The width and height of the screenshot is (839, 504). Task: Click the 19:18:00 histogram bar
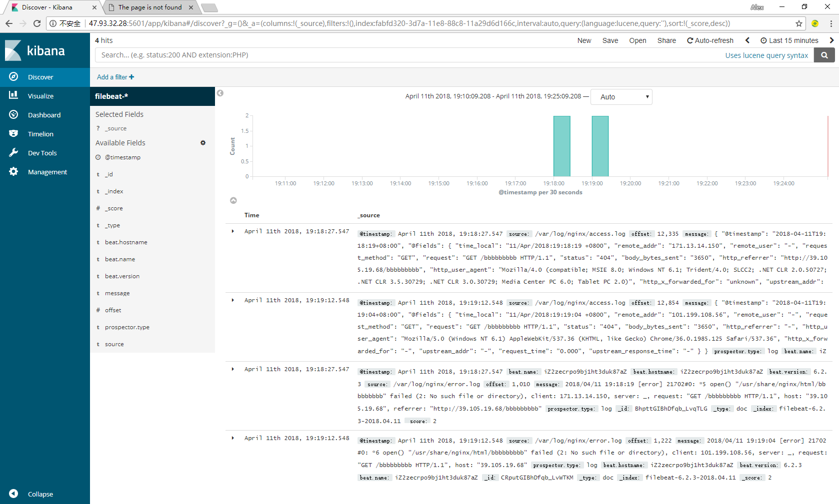(x=562, y=146)
